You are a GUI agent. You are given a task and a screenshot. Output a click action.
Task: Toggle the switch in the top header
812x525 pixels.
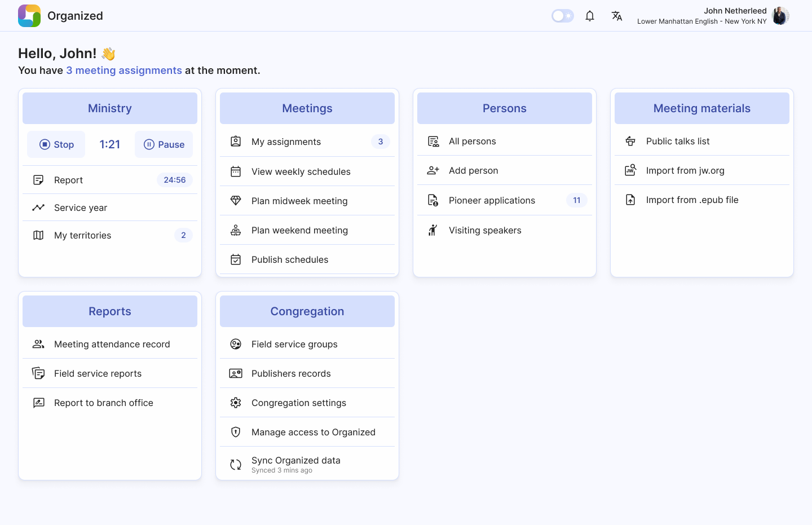click(562, 16)
